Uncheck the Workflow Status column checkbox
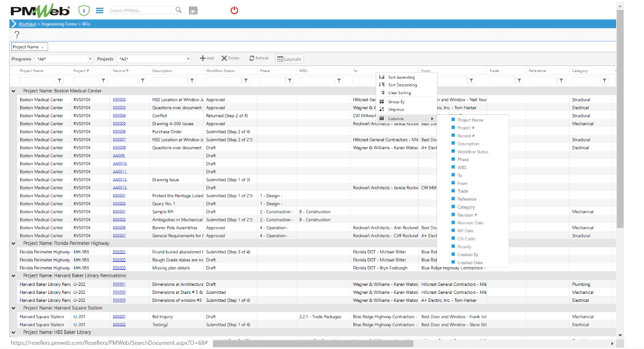The height and width of the screenshot is (349, 644). 454,152
